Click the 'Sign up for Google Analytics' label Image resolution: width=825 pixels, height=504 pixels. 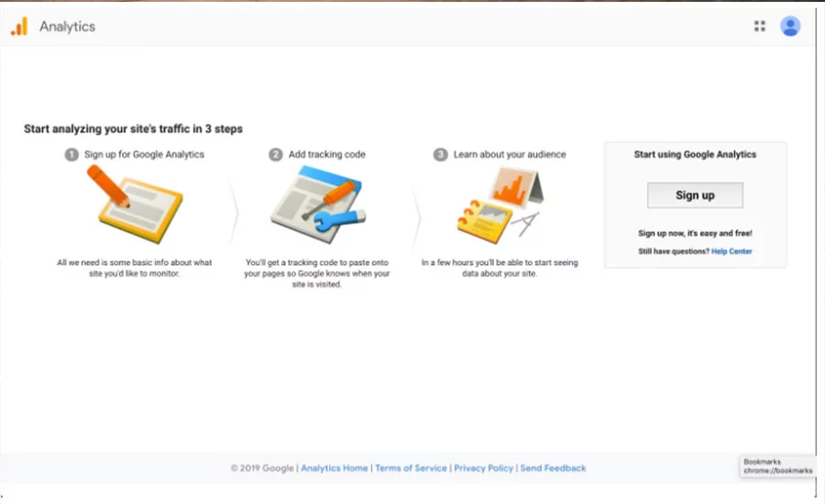point(144,155)
